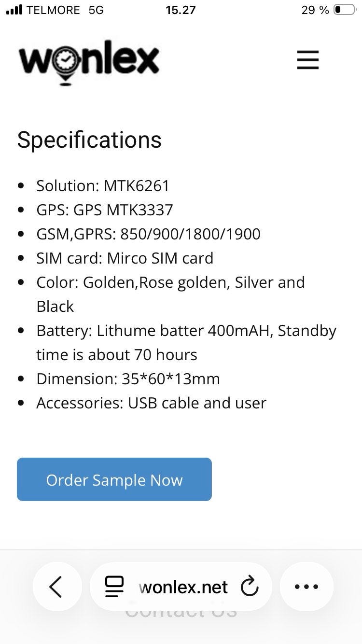Tap the Dimension 35*60*13mm entry
The width and height of the screenshot is (362, 644).
click(x=128, y=379)
